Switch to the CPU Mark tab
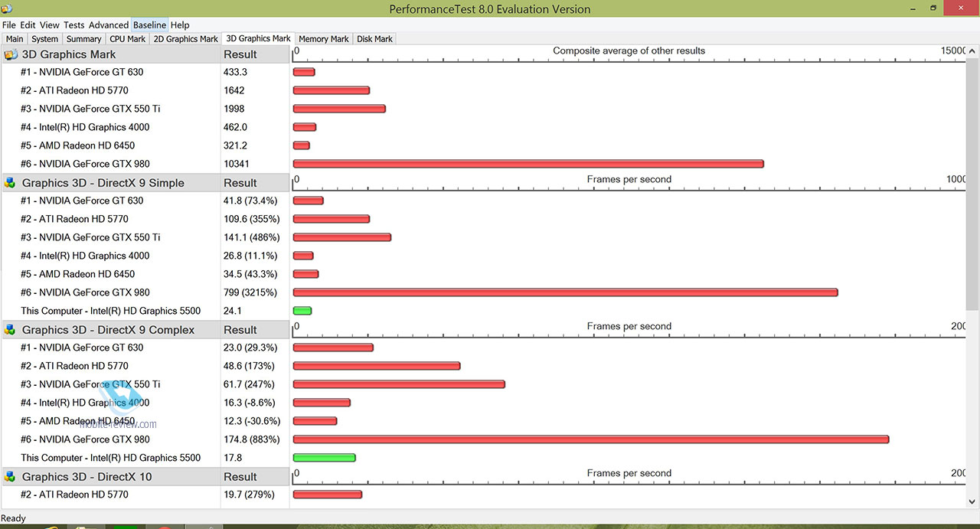The width and height of the screenshot is (980, 529). pos(127,39)
